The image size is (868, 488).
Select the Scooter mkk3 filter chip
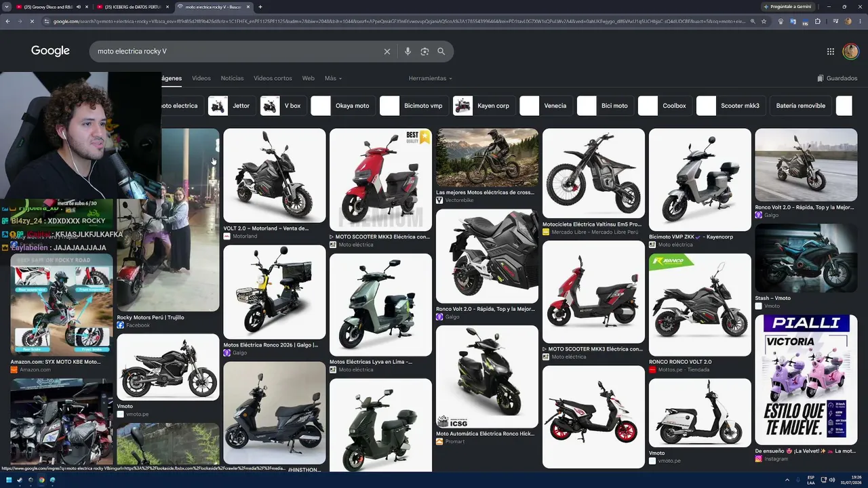[731, 106]
